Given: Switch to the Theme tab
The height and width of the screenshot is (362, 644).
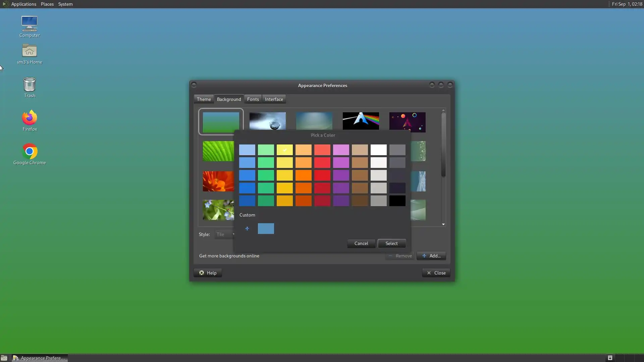Looking at the screenshot, I should tap(204, 99).
